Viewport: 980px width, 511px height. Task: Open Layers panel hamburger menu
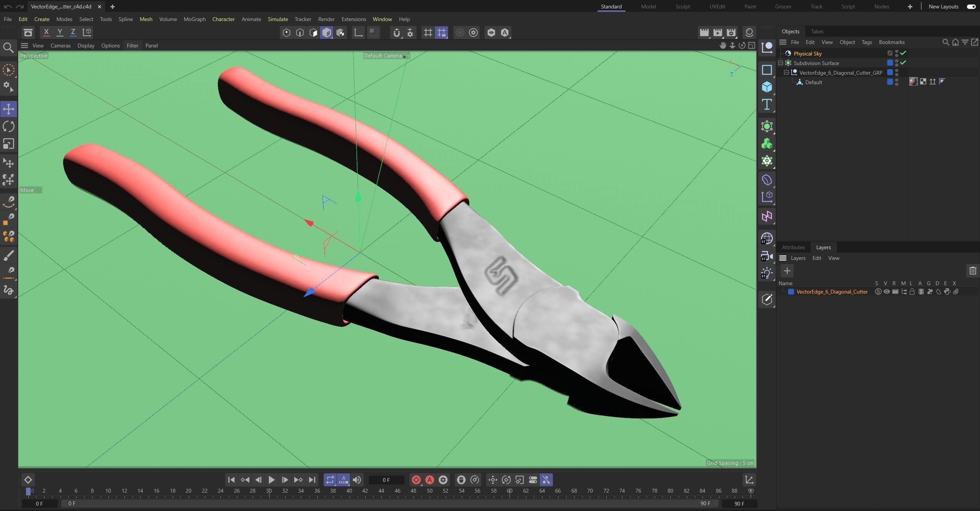pos(783,258)
